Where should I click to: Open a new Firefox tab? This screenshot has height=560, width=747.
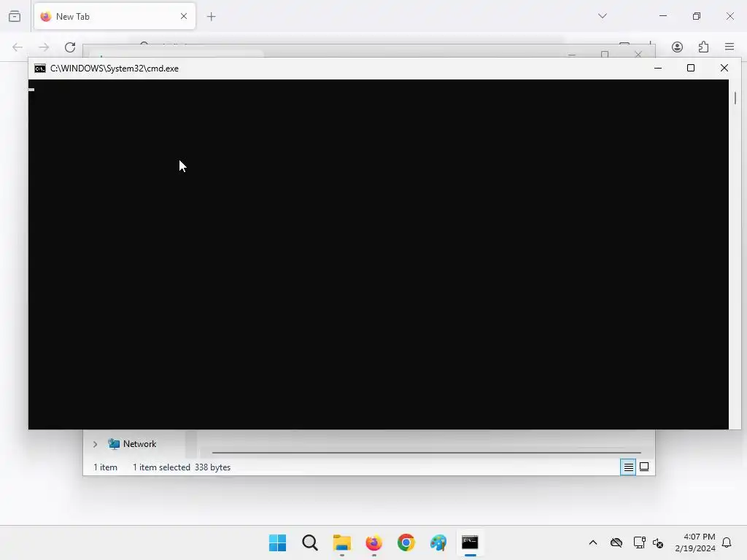pyautogui.click(x=211, y=17)
